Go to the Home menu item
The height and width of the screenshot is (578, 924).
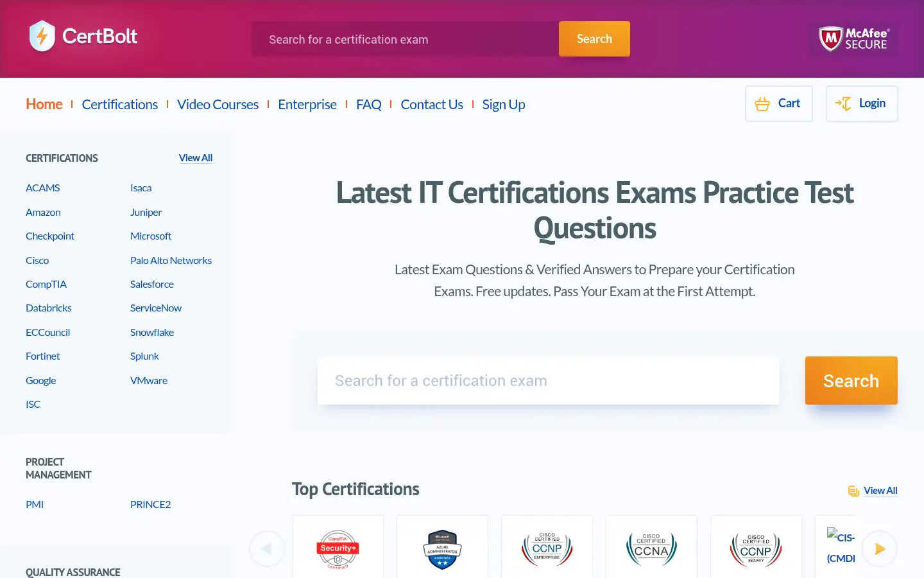tap(44, 104)
